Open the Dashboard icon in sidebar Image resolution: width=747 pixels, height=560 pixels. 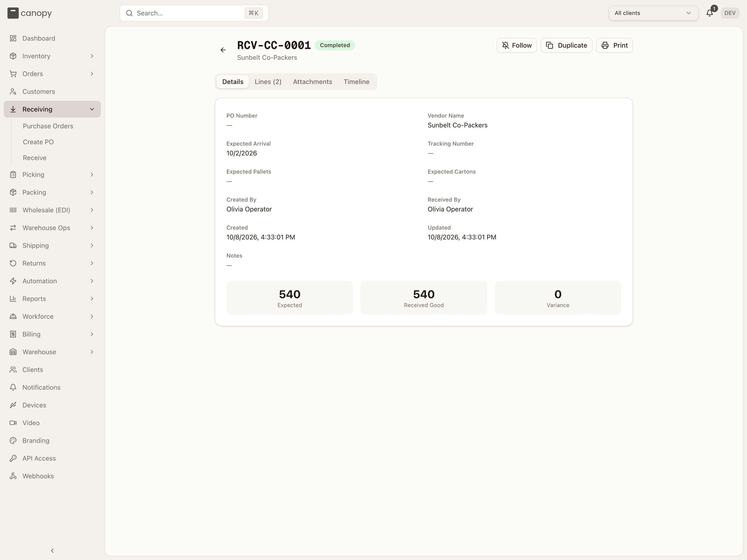click(x=13, y=38)
